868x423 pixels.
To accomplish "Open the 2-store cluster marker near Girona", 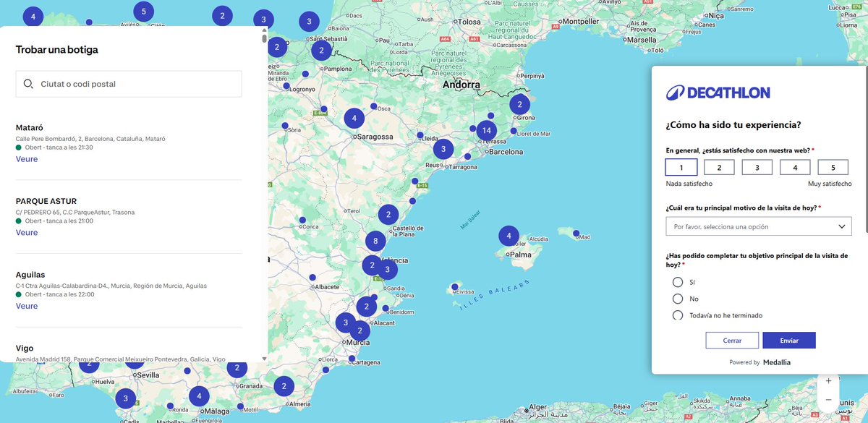I will [519, 105].
